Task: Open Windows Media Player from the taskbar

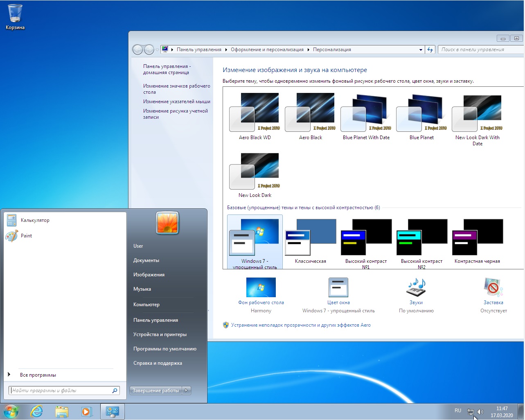Action: (87, 411)
